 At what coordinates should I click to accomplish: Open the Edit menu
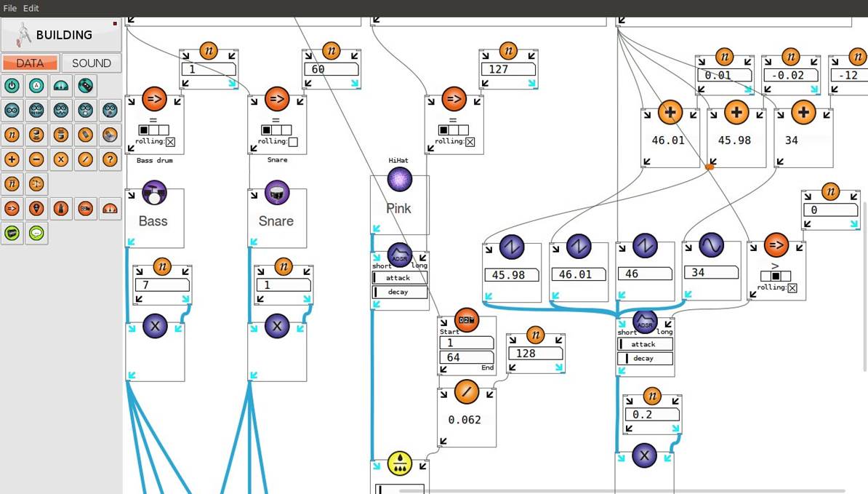click(31, 8)
